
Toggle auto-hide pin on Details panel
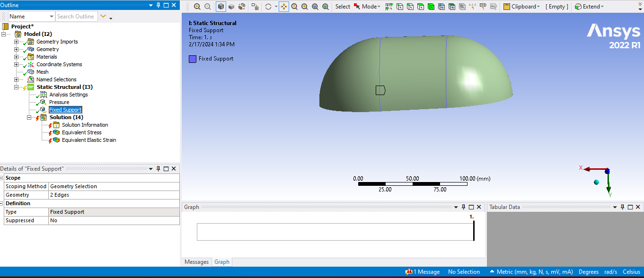(158, 169)
